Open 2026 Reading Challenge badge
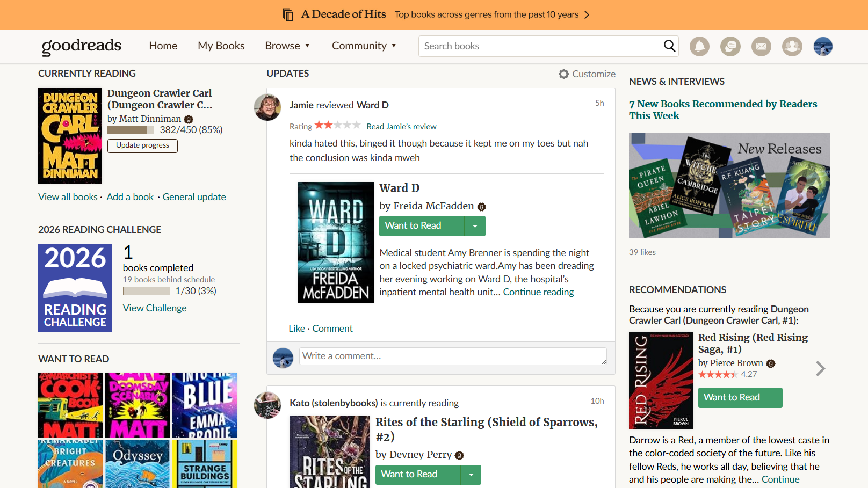The image size is (868, 488). click(75, 288)
